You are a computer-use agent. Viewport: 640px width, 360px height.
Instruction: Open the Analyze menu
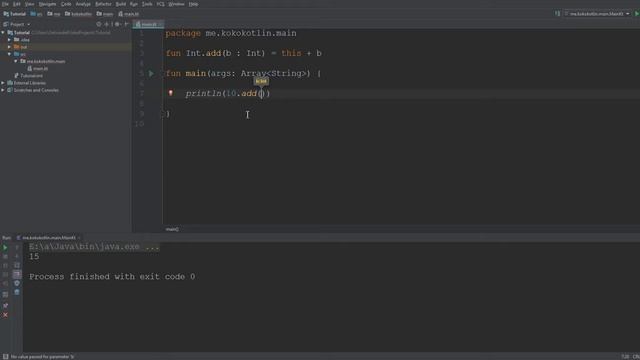(83, 4)
